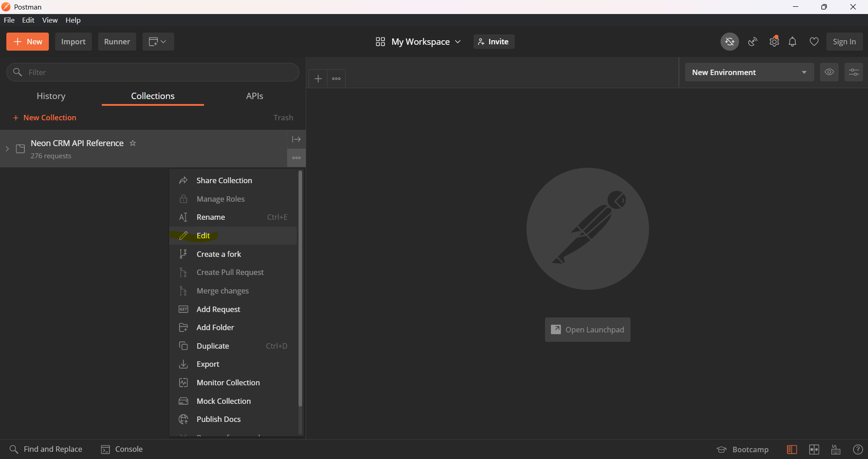Select Monitor Collection
Screen dimensions: 868x459
pyautogui.click(x=233, y=383)
